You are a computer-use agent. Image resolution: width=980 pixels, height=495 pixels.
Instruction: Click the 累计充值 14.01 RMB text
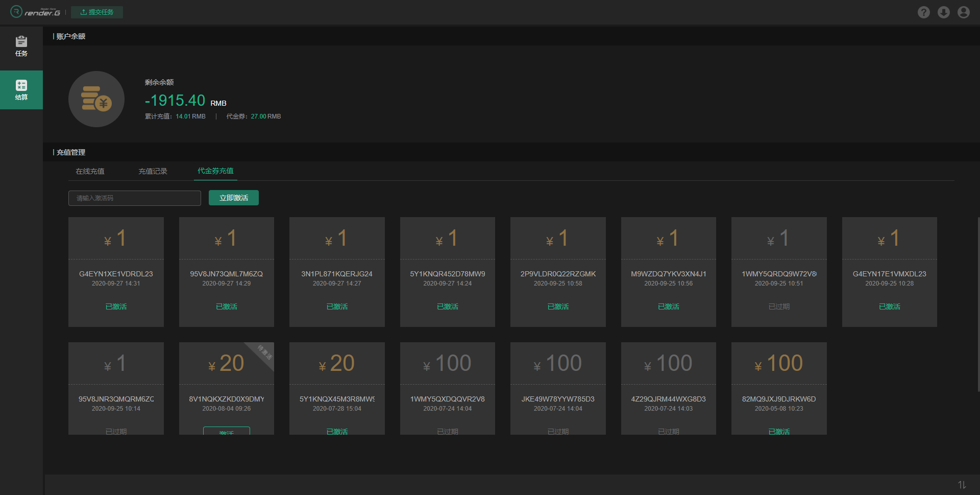[x=175, y=116]
